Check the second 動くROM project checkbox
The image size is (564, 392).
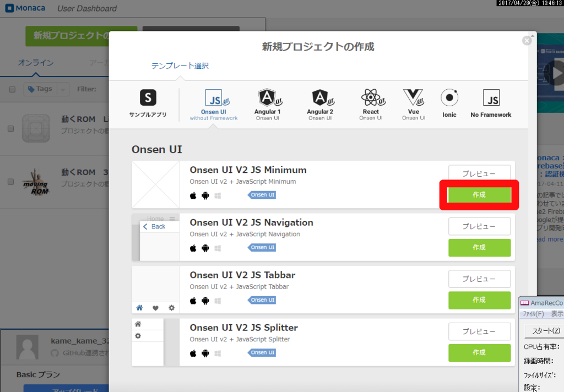(x=11, y=182)
